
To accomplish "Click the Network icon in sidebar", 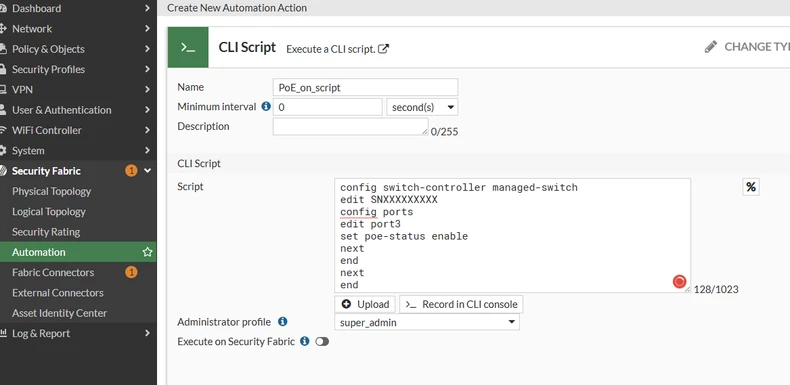I will 3,29.
